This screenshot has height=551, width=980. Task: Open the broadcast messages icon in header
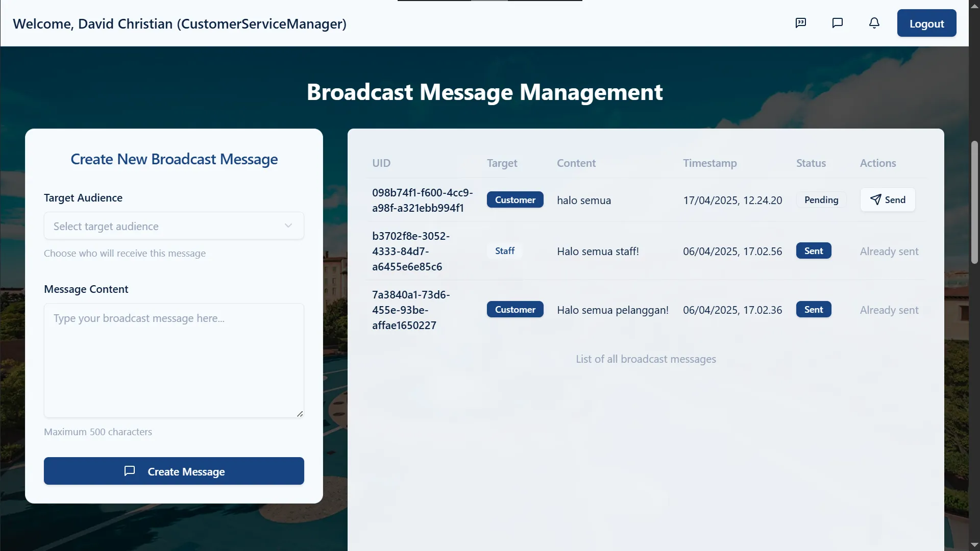coord(800,23)
